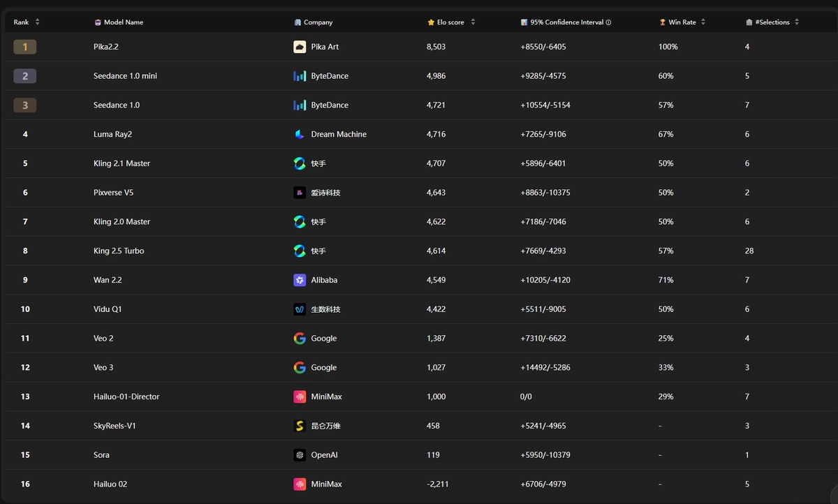Open Confidence Interval info tooltip icon
Screen dimensions: 838x504
pyautogui.click(x=608, y=22)
